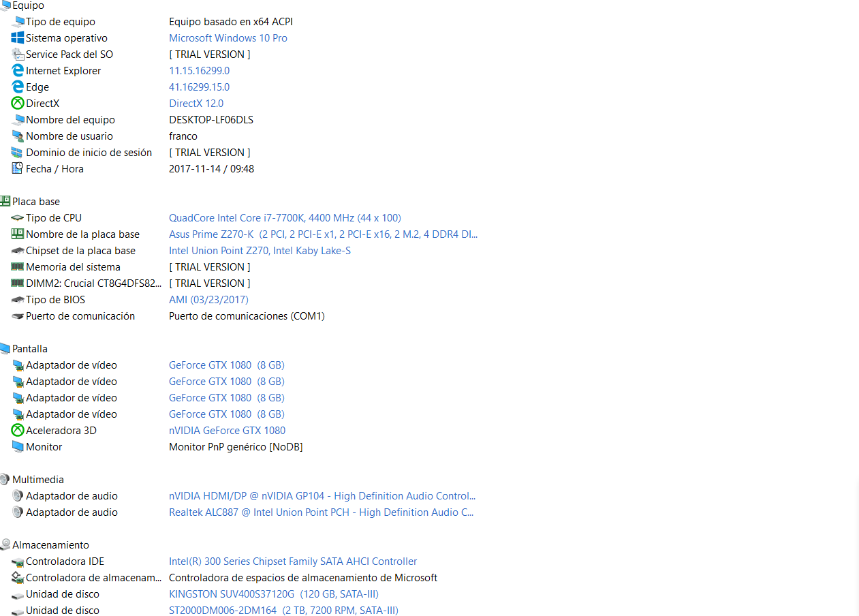Open the Internet Explorer version 11.15.16299.0 link
Image resolution: width=859 pixels, height=616 pixels.
coord(199,71)
